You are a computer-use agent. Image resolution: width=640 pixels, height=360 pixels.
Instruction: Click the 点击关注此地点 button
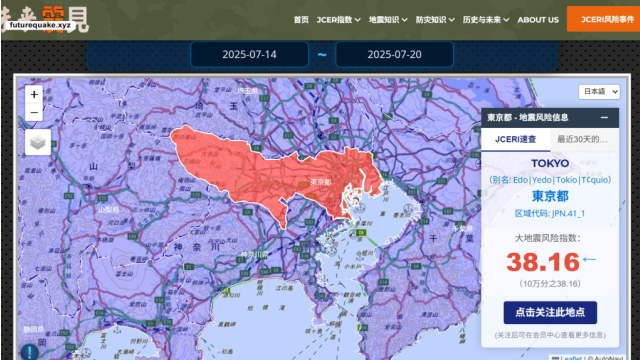(550, 312)
